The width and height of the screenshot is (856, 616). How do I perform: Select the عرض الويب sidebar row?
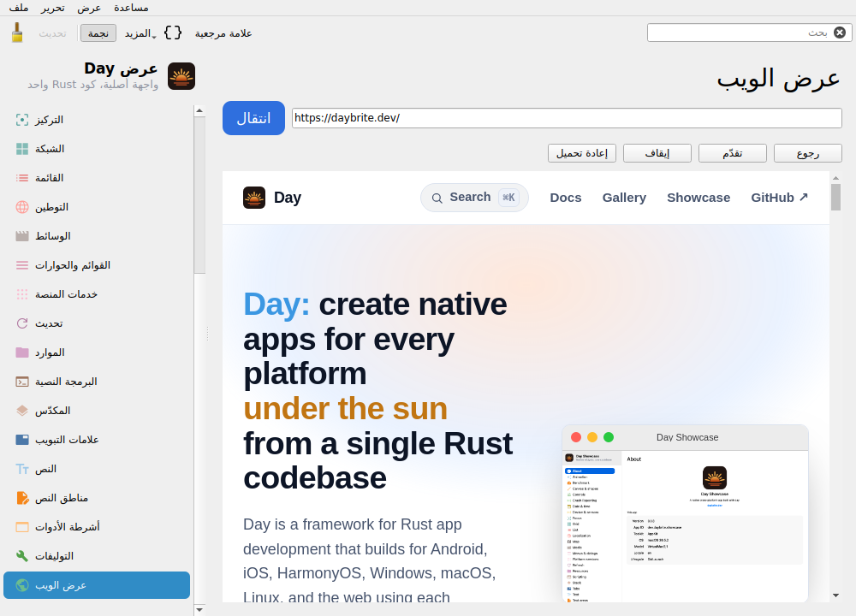click(97, 585)
